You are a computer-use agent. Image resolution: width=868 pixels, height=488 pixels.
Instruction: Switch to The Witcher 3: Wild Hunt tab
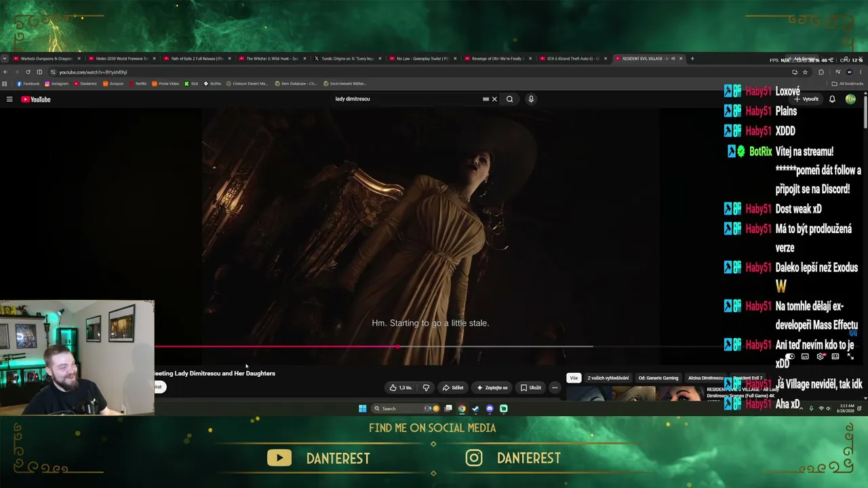(272, 58)
